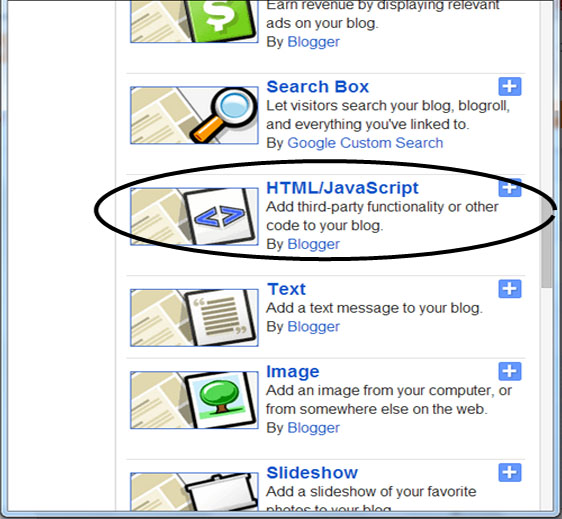
Task: Open the Text gadget title
Action: 286,289
